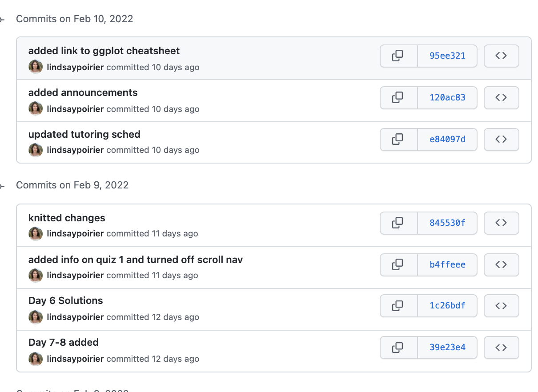Open commit hash 39e23e4
This screenshot has width=538, height=392.
(447, 348)
